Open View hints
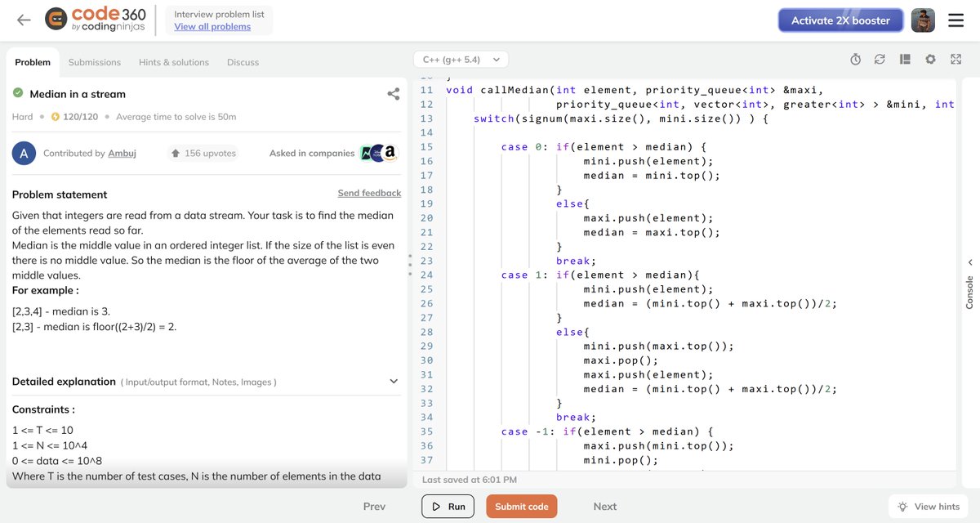The width and height of the screenshot is (980, 523). click(929, 507)
